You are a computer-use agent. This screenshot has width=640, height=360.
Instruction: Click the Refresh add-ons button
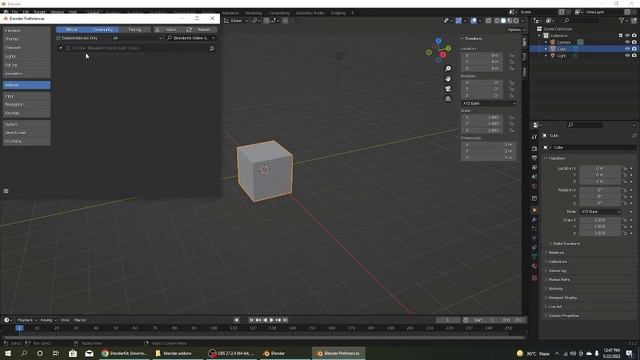click(x=200, y=29)
